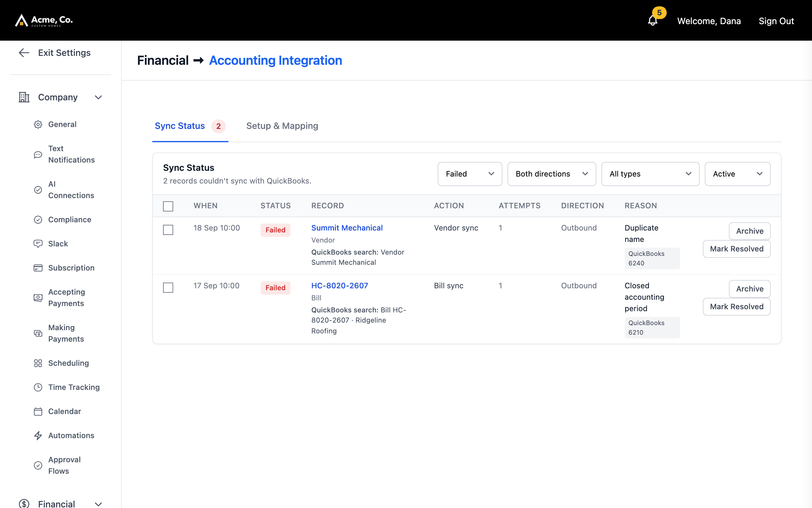Viewport: 812px width, 508px height.
Task: Click the Compliance badge icon
Action: tap(38, 220)
